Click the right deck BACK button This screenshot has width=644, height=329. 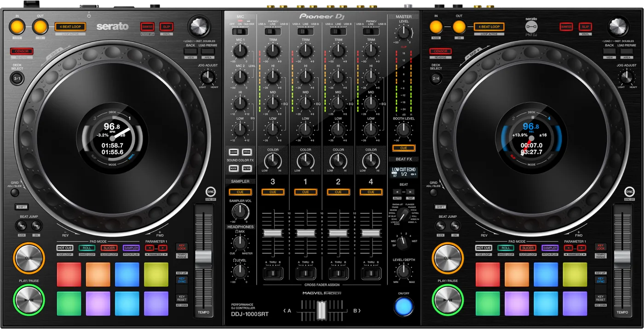(609, 51)
